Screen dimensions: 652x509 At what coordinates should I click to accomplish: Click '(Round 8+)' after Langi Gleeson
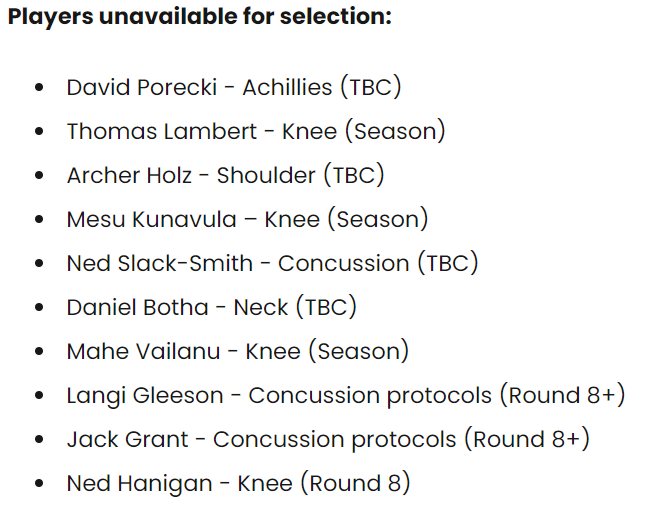[563, 395]
